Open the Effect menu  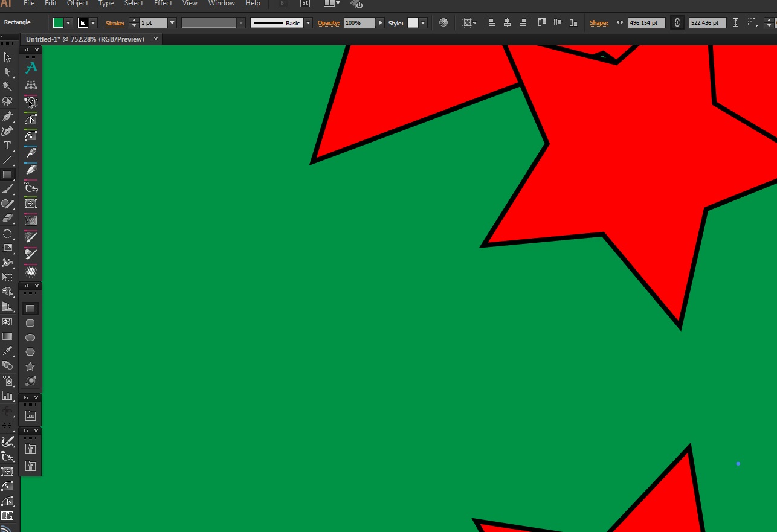point(163,4)
